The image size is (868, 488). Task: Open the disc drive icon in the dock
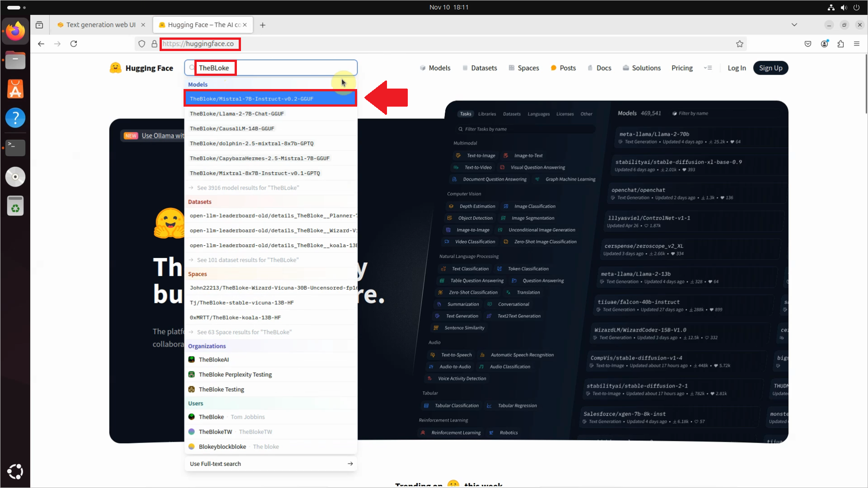click(x=15, y=177)
